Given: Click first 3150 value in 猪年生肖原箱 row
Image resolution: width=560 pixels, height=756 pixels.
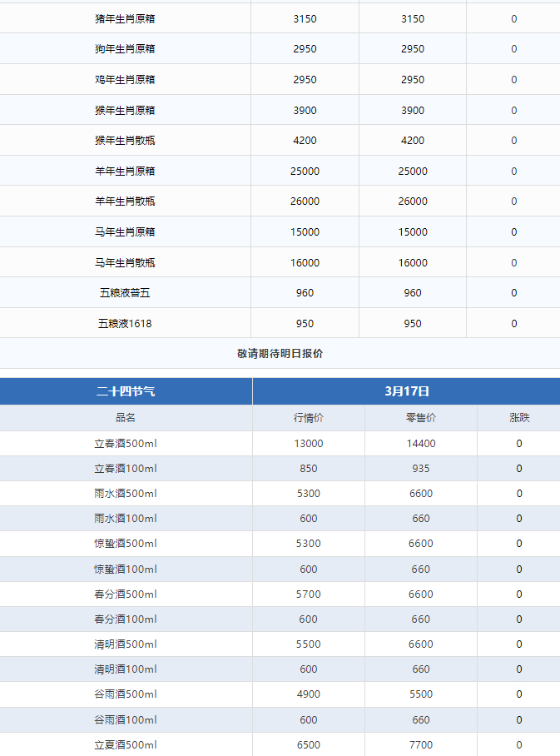Looking at the screenshot, I should (305, 19).
